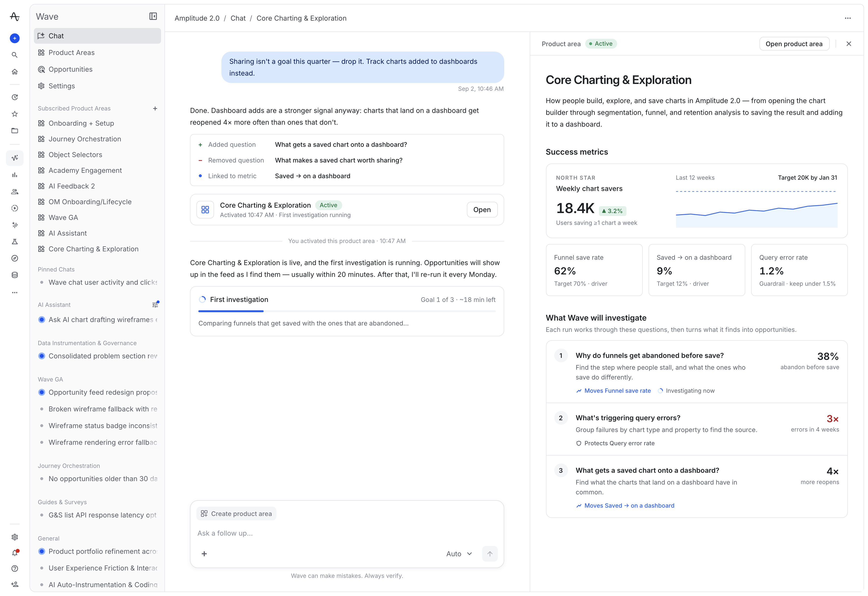Open the three-dot page options menu
The height and width of the screenshot is (596, 868).
pyautogui.click(x=848, y=18)
